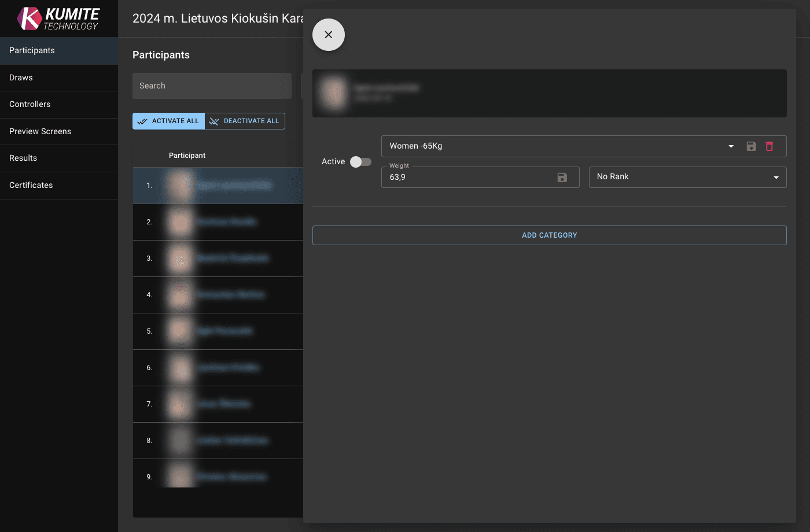Click the crossed-check icon on Deactivate All
This screenshot has width=810, height=532.
coord(214,121)
